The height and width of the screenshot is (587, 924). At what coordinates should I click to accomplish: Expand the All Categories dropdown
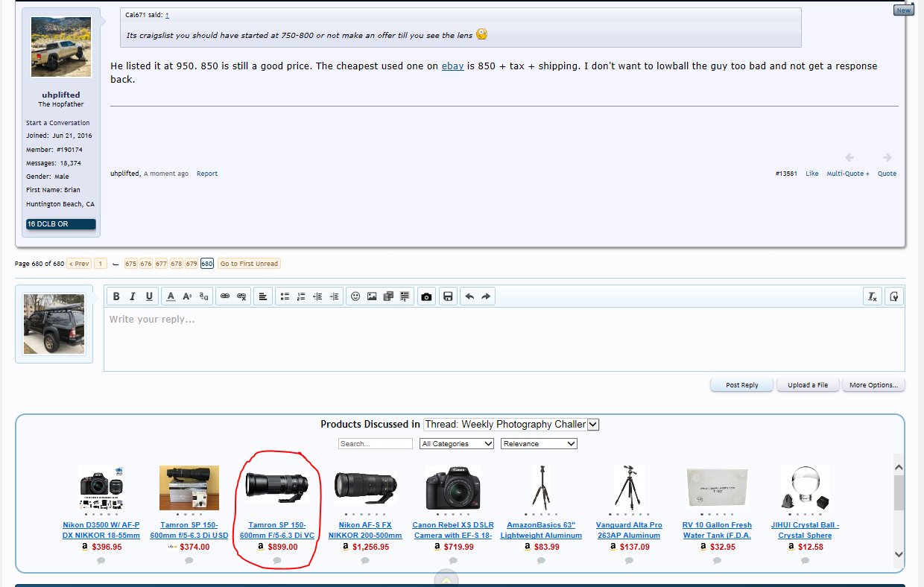[457, 443]
